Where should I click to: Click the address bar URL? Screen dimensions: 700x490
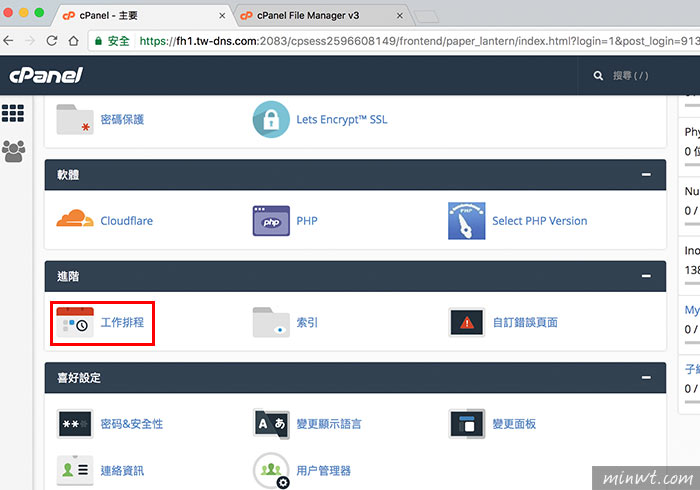420,41
